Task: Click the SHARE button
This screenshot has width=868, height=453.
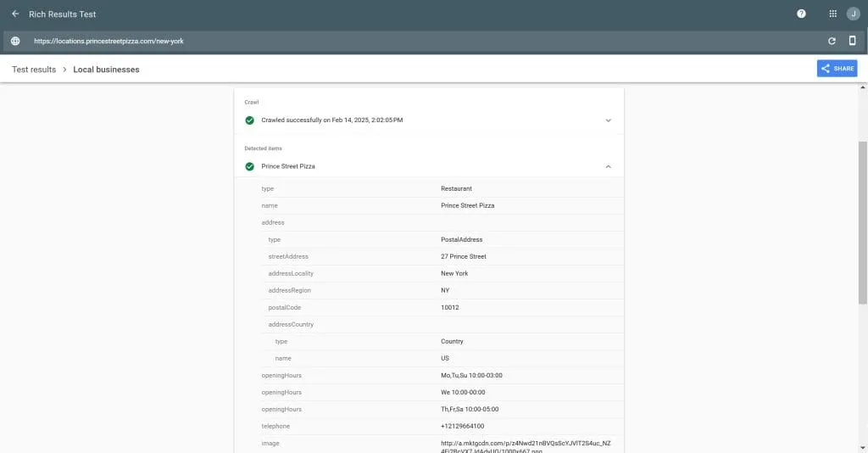Action: click(837, 69)
